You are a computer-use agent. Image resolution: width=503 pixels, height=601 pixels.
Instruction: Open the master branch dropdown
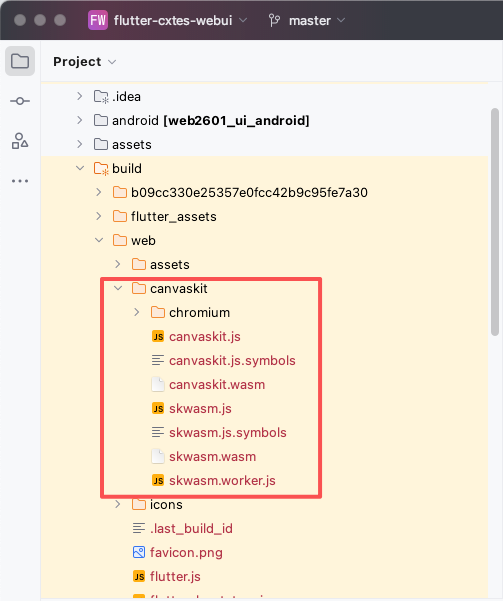pos(317,20)
